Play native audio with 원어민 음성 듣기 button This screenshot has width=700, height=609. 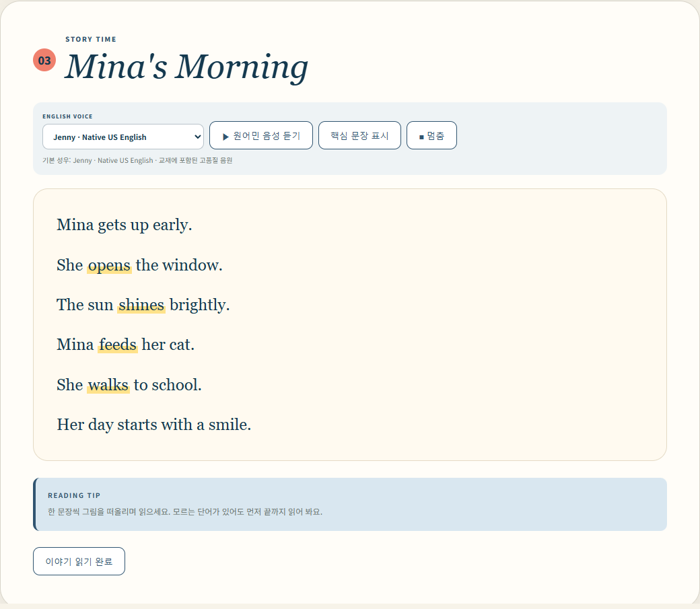261,135
